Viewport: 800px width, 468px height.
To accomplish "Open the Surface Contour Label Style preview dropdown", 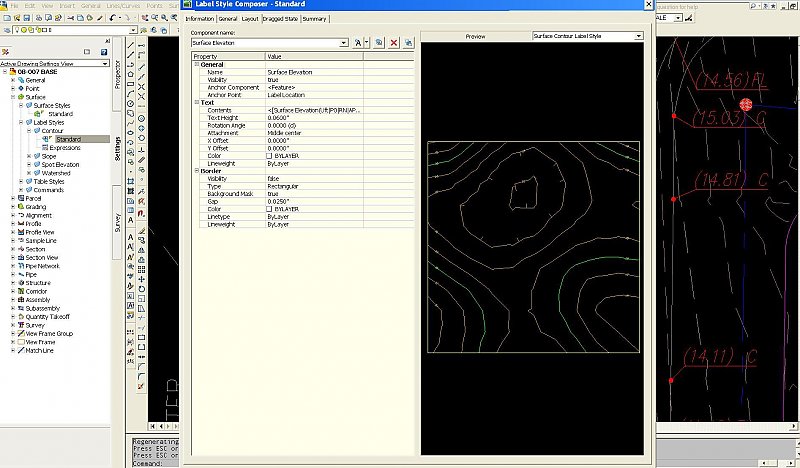I will pyautogui.click(x=638, y=36).
